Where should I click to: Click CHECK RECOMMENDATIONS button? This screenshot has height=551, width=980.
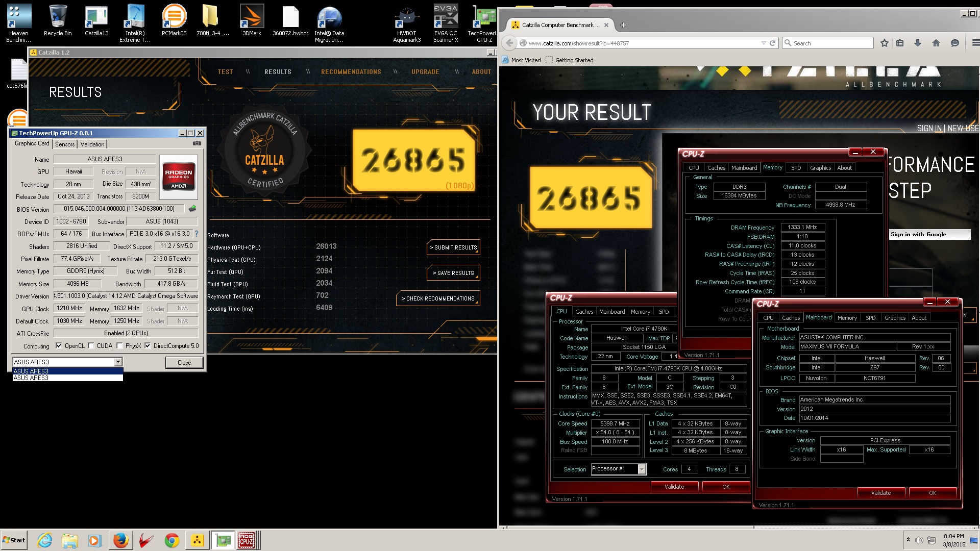click(x=438, y=298)
